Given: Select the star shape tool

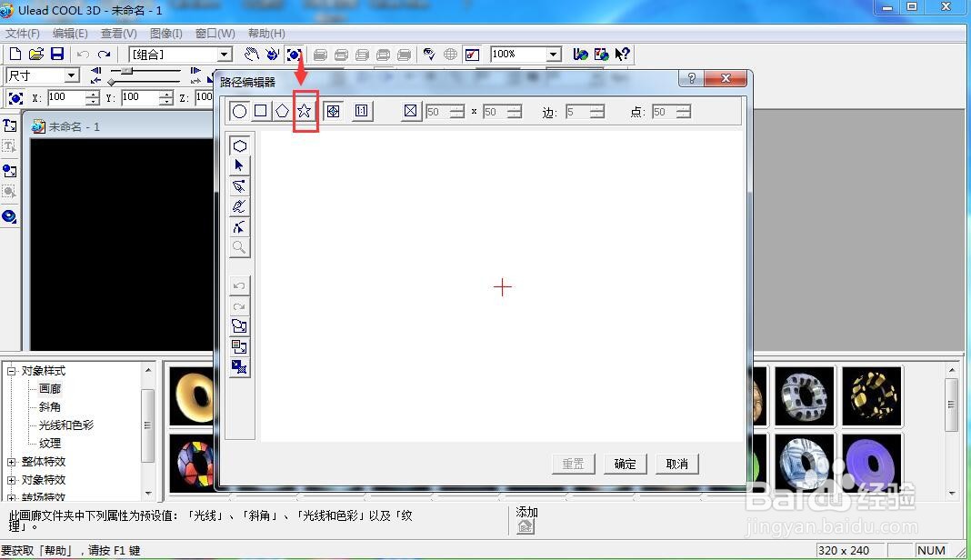Looking at the screenshot, I should point(304,112).
